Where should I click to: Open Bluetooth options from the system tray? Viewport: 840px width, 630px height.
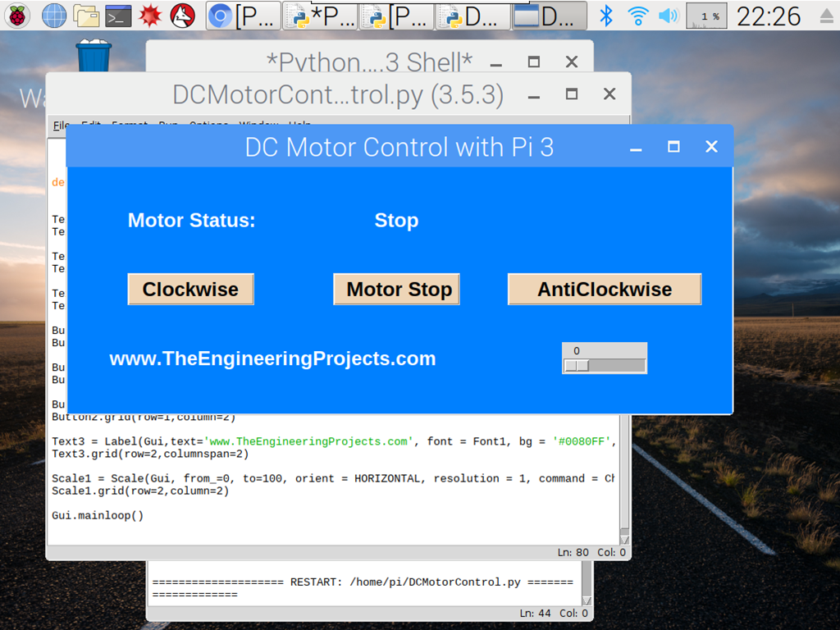pyautogui.click(x=606, y=14)
